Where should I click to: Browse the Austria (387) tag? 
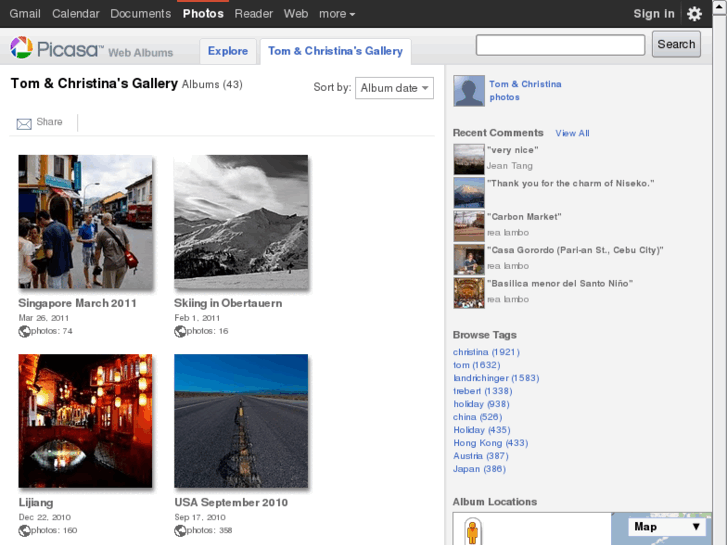pos(481,456)
